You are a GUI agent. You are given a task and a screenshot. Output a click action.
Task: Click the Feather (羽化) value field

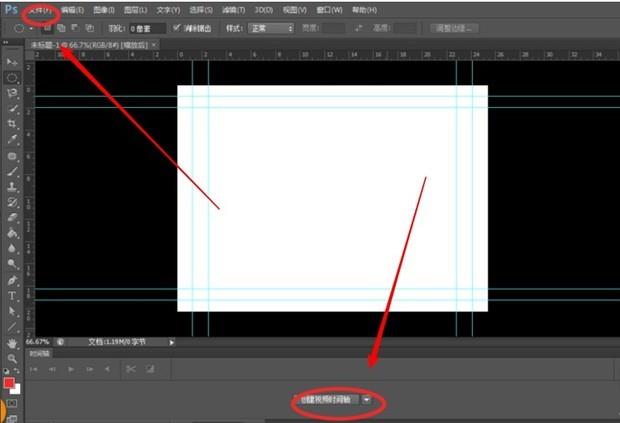[147, 28]
